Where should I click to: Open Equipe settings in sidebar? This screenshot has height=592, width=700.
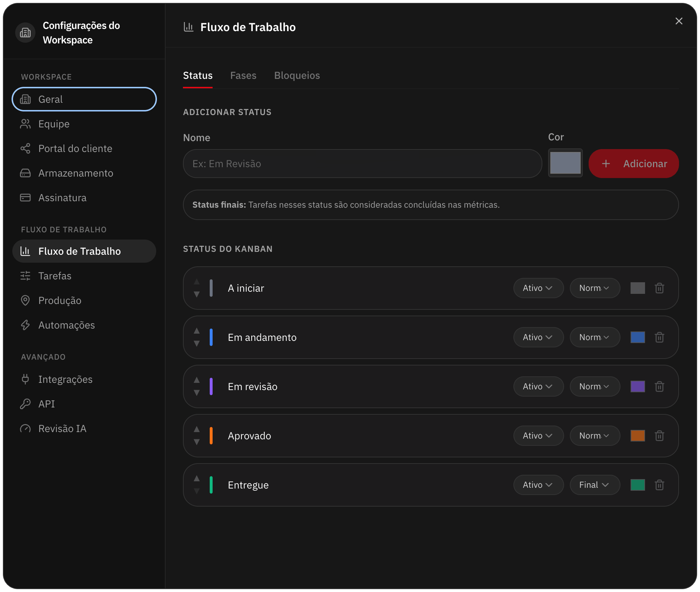coord(84,124)
